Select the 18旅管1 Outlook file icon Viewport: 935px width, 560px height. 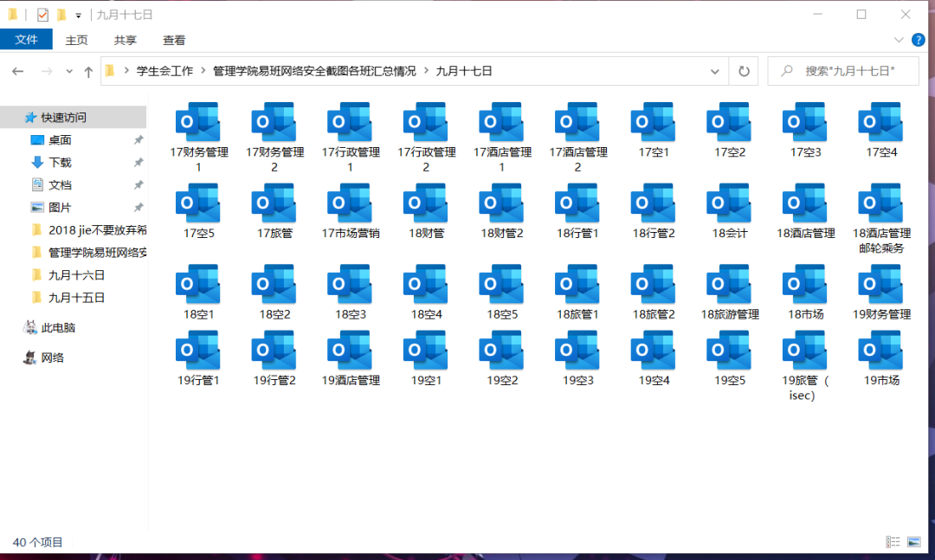point(577,285)
